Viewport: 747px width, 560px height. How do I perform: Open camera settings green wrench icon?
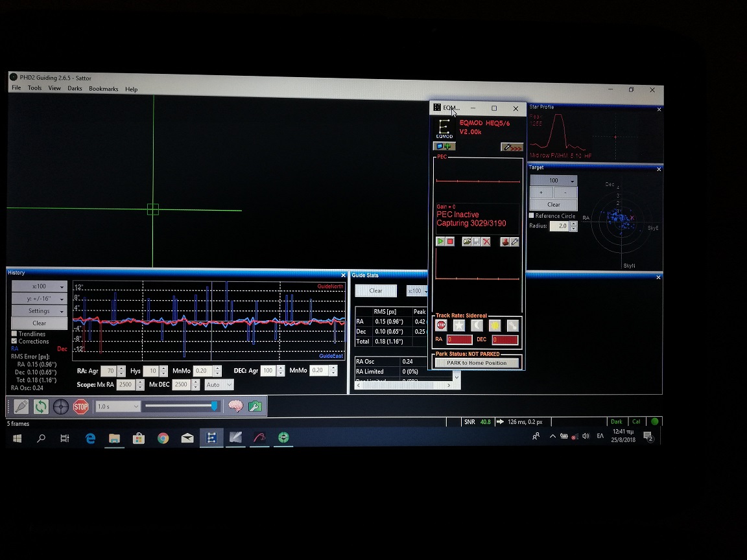click(x=255, y=406)
